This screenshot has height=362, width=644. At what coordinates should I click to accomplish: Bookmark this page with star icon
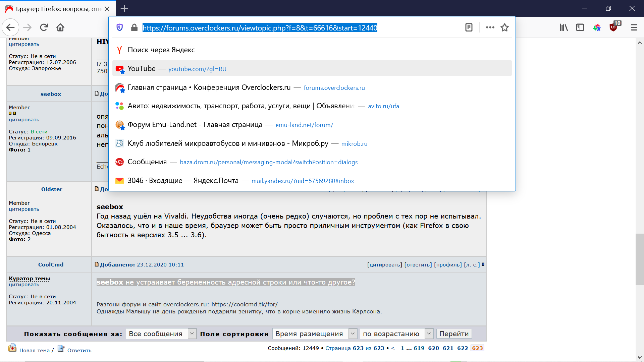point(504,27)
